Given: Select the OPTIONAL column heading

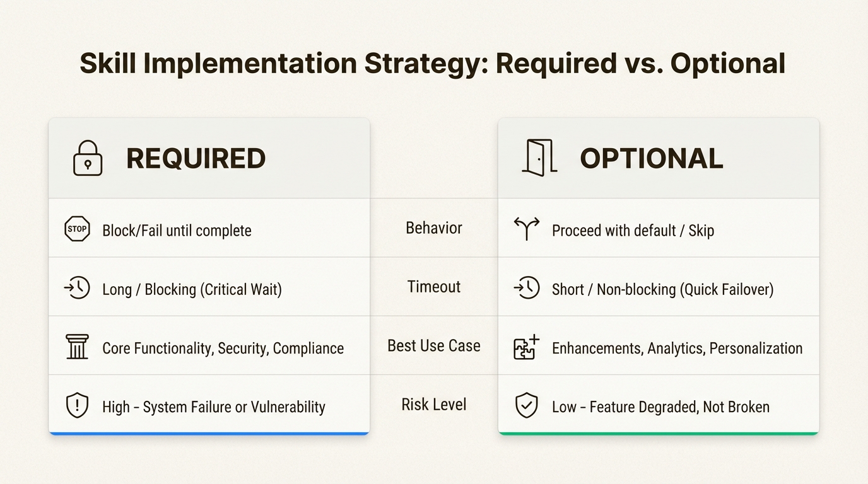Looking at the screenshot, I should point(651,159).
